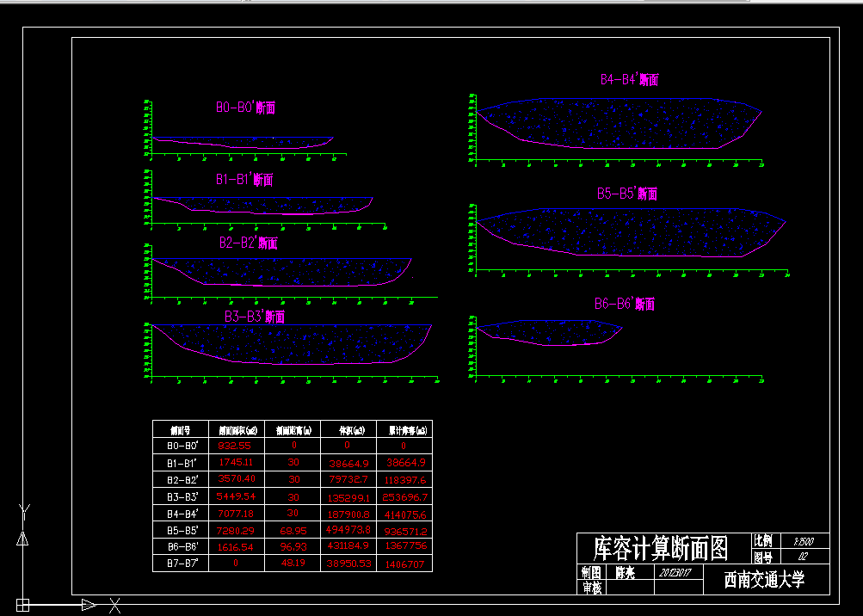Viewport: 863px width, 616px height.
Task: Click the UCS coordinate icon origin box
Action: click(x=22, y=605)
